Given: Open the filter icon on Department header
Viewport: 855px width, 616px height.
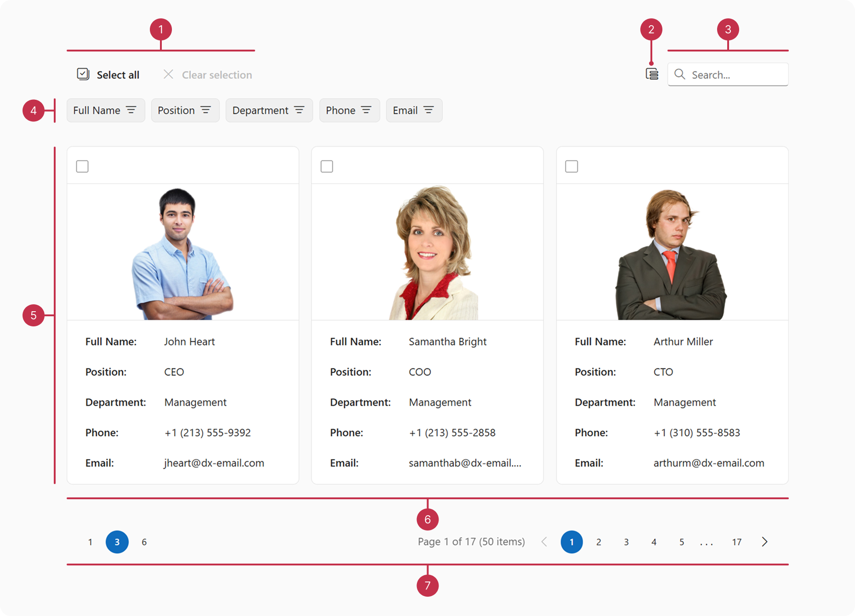Looking at the screenshot, I should click(x=299, y=110).
